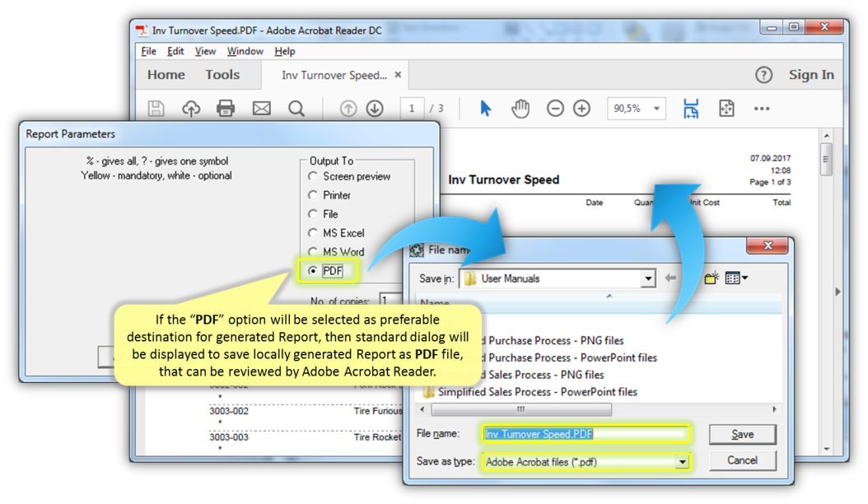Select the Hand pan tool
The height and width of the screenshot is (504, 868).
(520, 108)
